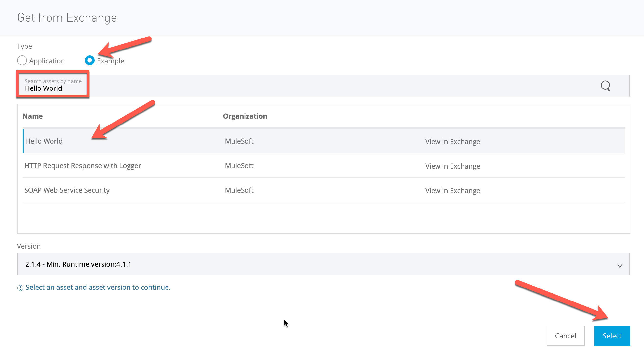Click the Name column header

point(33,116)
